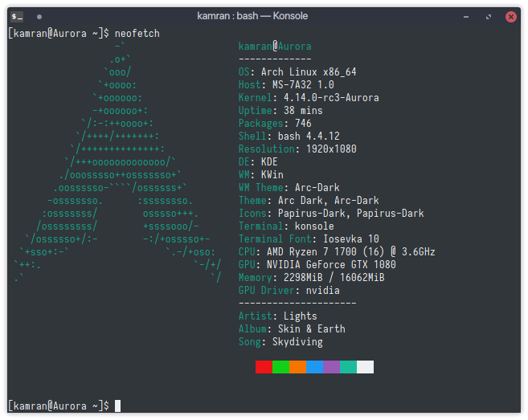Click the Terminal value 'konsole'
The height and width of the screenshot is (420, 528).
point(314,226)
